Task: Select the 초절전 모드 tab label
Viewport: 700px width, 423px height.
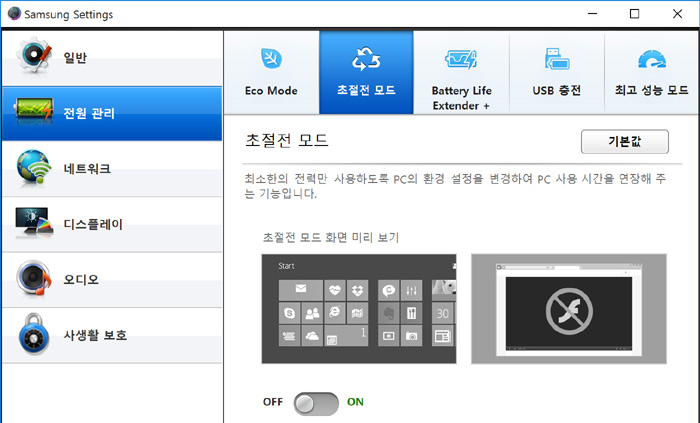Action: pos(366,90)
